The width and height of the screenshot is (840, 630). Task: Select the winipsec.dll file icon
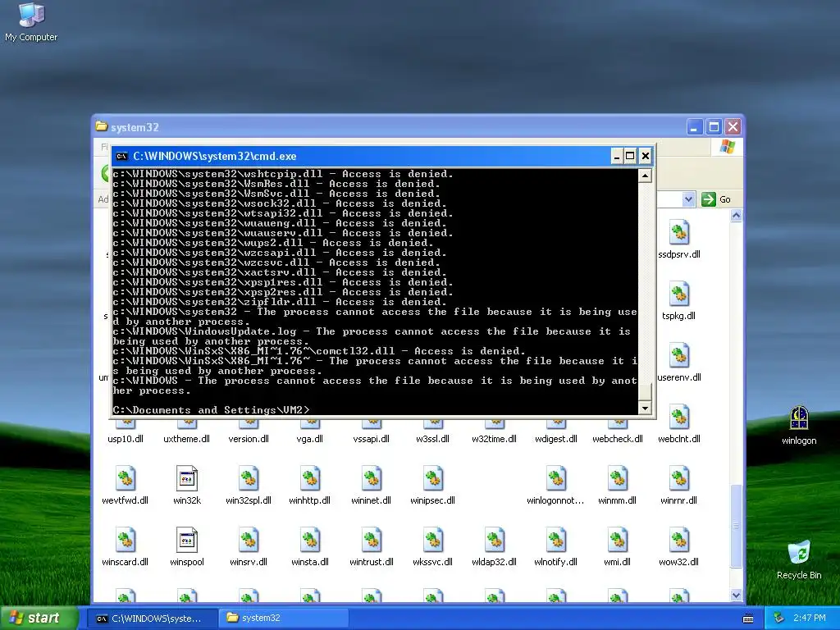click(433, 478)
